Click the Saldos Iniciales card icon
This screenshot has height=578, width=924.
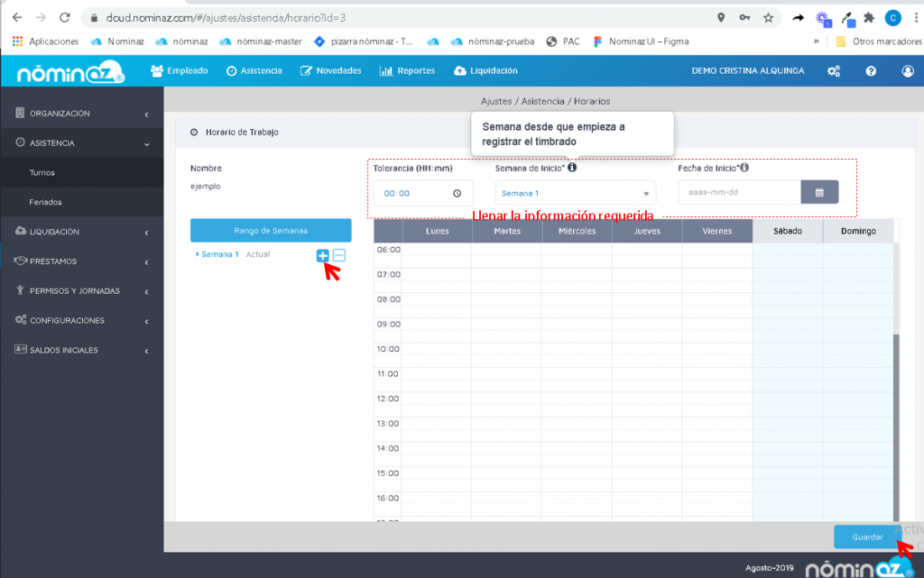21,349
